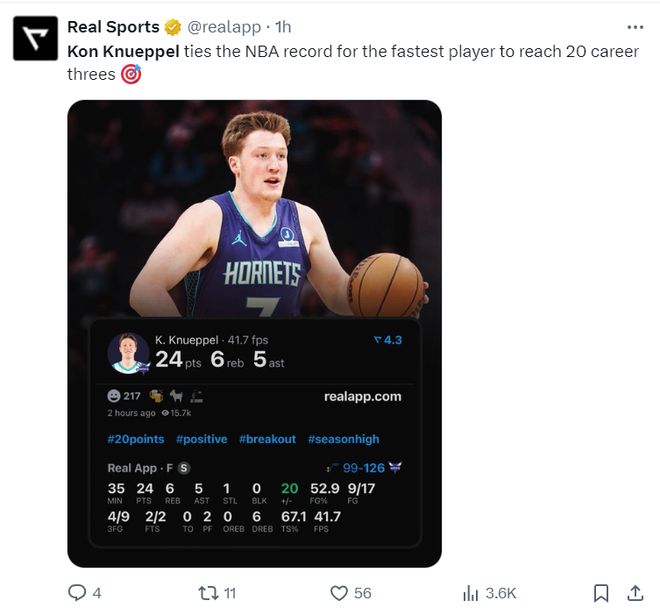Click the 4.3 rating in stat card
The width and height of the screenshot is (660, 615).
(387, 340)
